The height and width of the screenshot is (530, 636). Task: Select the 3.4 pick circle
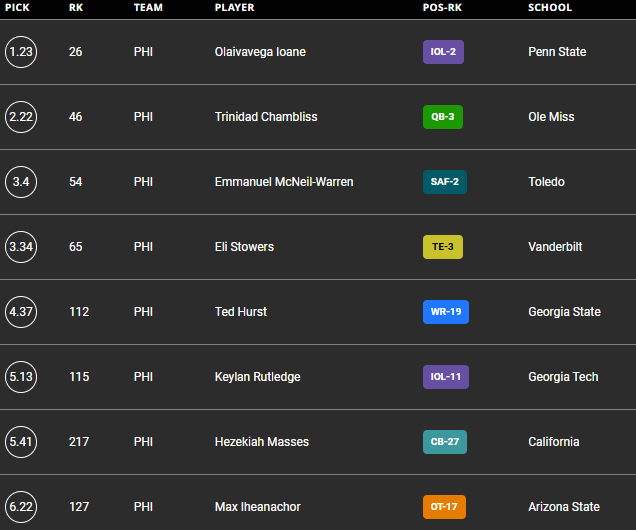click(20, 182)
